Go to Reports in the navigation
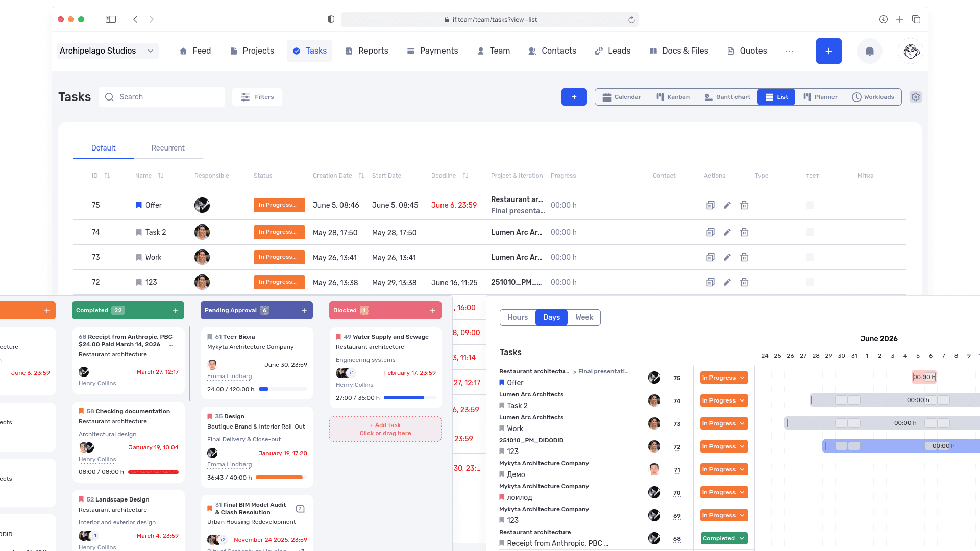 pyautogui.click(x=367, y=51)
